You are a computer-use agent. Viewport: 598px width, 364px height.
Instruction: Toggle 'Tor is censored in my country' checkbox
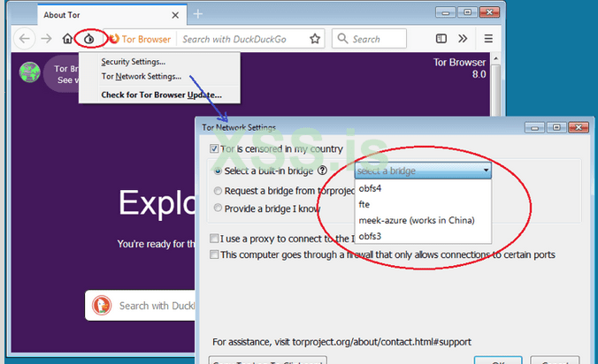pos(214,148)
